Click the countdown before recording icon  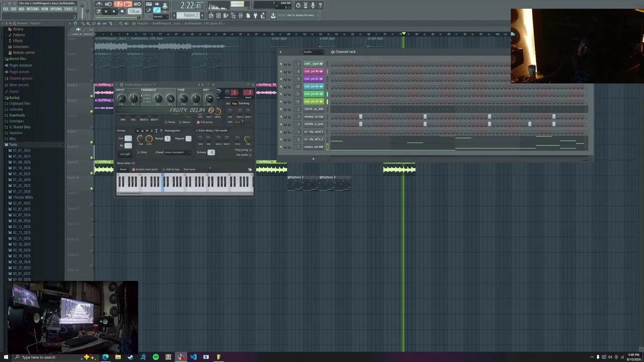point(118,4)
